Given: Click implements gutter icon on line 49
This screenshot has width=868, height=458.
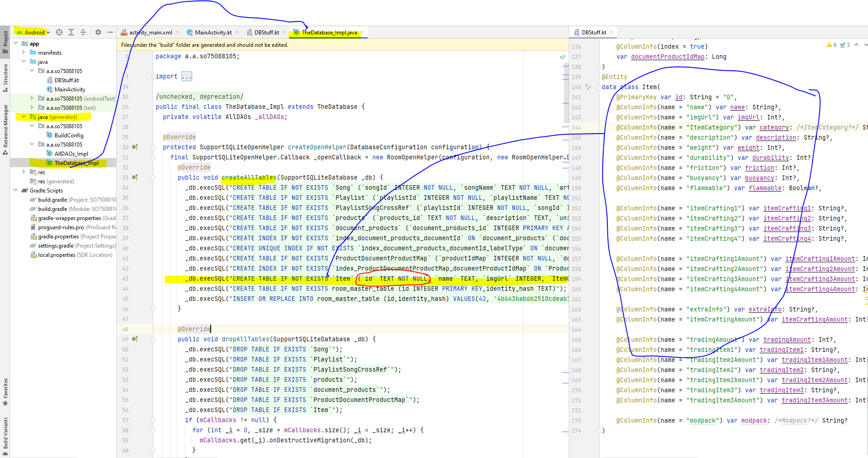Looking at the screenshot, I should (x=135, y=339).
